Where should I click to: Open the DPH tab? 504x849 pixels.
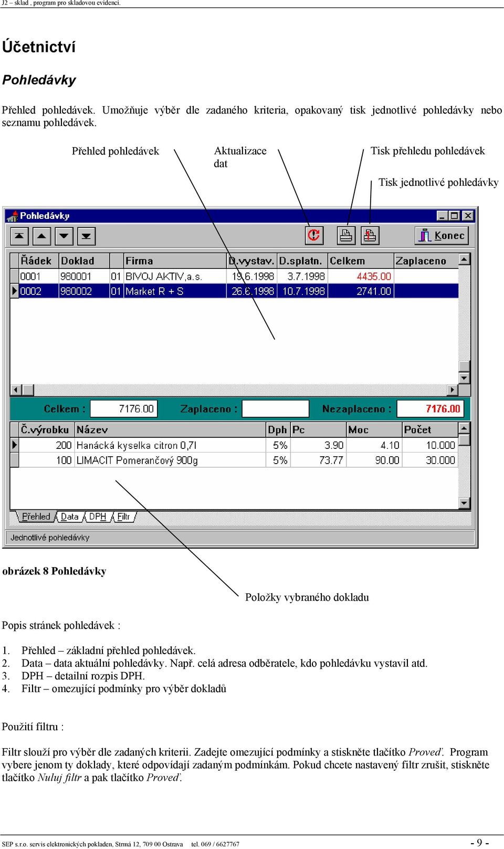[x=98, y=517]
